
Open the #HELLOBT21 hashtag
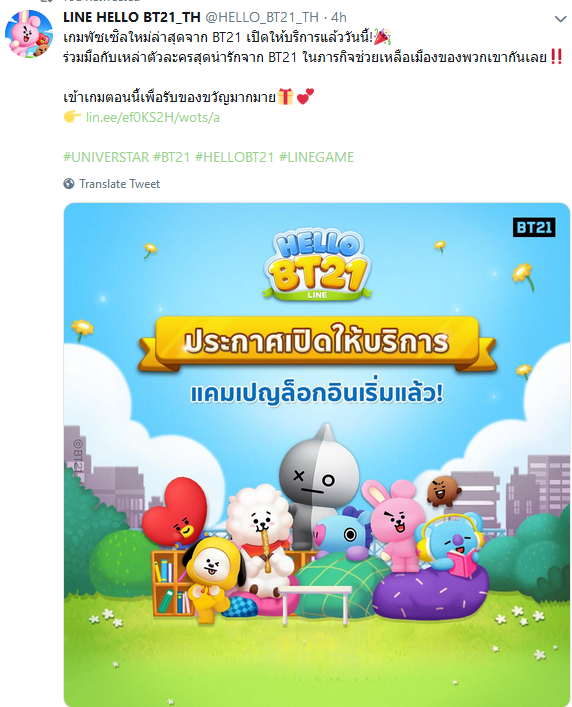point(234,157)
